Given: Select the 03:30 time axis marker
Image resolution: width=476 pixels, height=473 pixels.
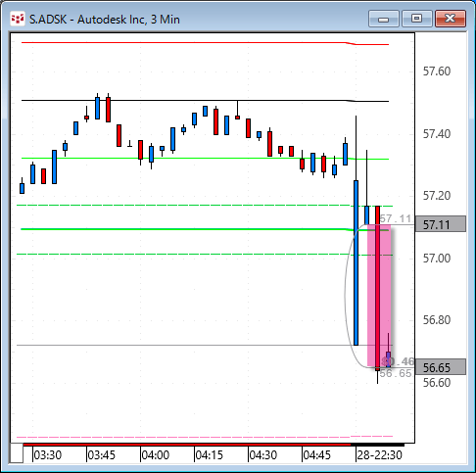Looking at the screenshot, I should pos(48,454).
